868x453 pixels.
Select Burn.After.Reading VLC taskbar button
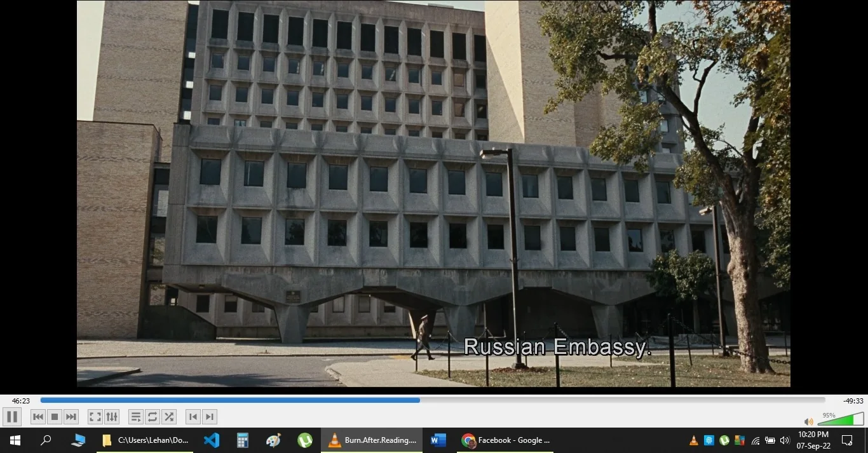[372, 440]
